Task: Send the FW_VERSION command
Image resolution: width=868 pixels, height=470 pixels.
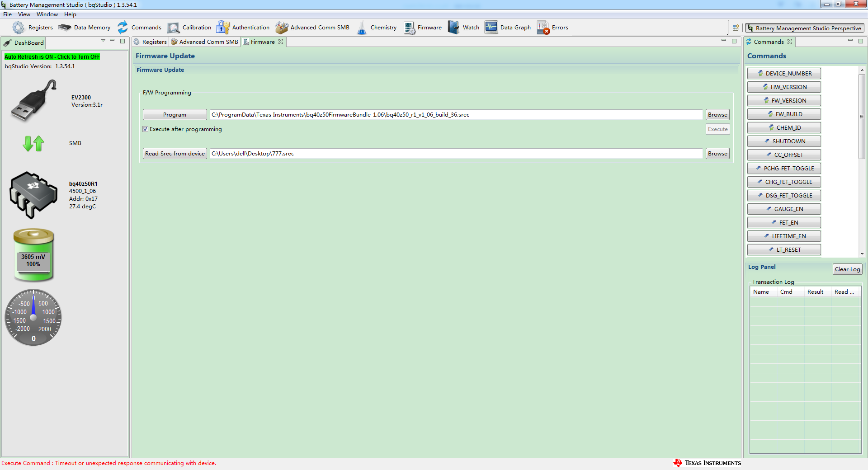Action: 784,101
